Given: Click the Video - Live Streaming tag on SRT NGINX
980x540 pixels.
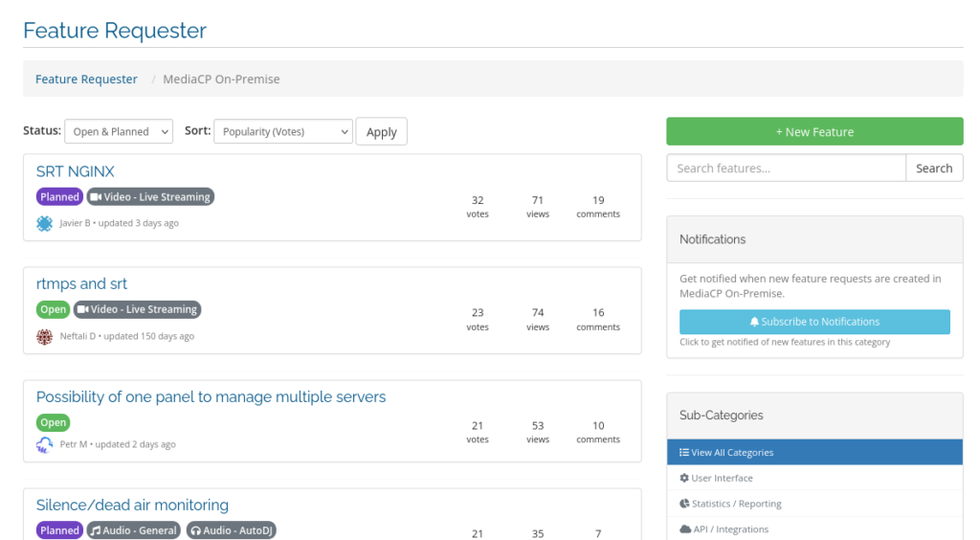Looking at the screenshot, I should [x=150, y=197].
